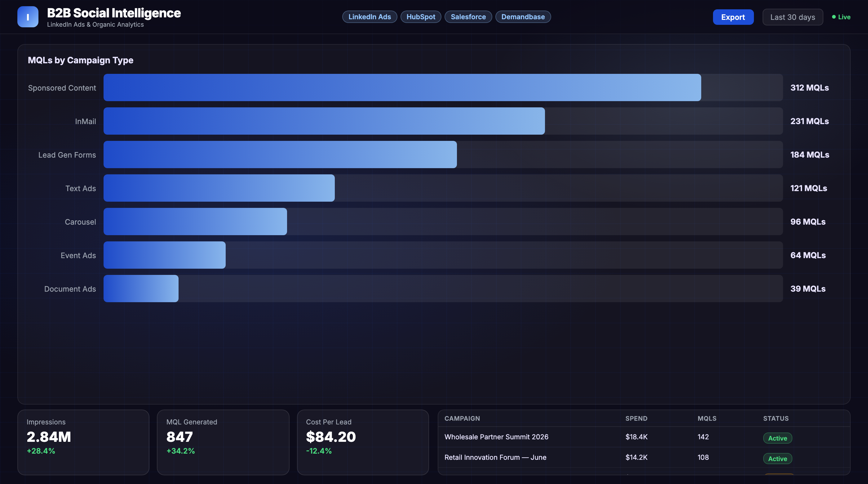Screen dimensions: 868x484
Task: Click the green Live status indicator
Action: pos(841,17)
